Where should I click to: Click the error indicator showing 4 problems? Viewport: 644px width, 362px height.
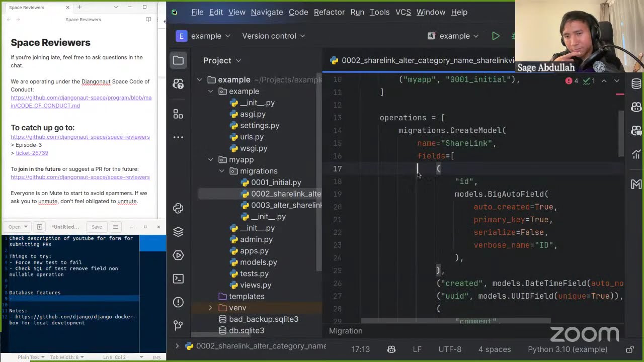click(x=572, y=80)
